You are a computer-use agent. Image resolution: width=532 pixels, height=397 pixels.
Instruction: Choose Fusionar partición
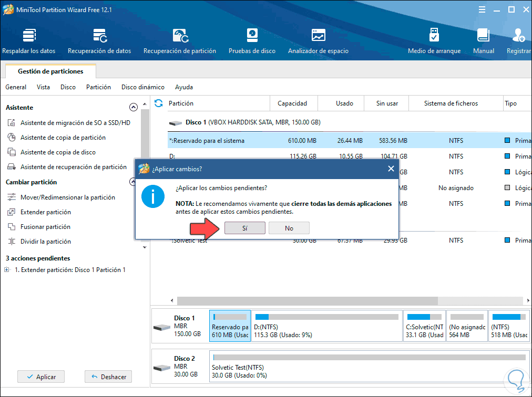tap(39, 227)
